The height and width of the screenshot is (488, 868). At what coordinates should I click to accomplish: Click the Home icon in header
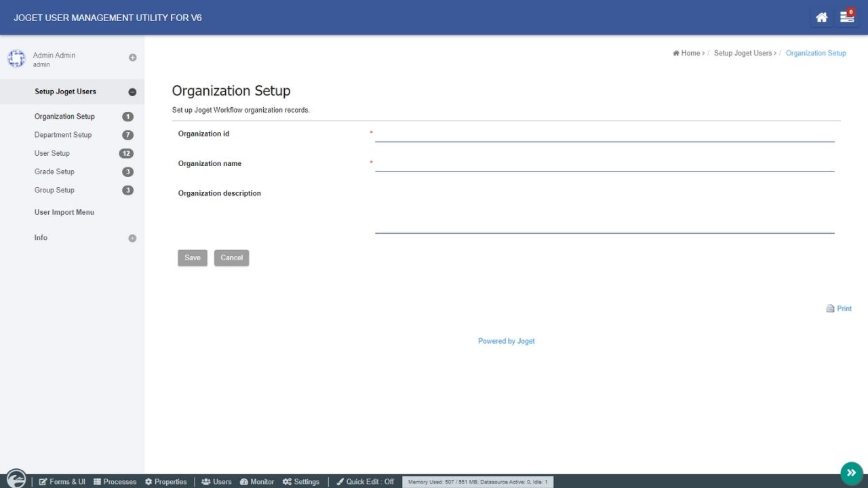click(x=821, y=18)
